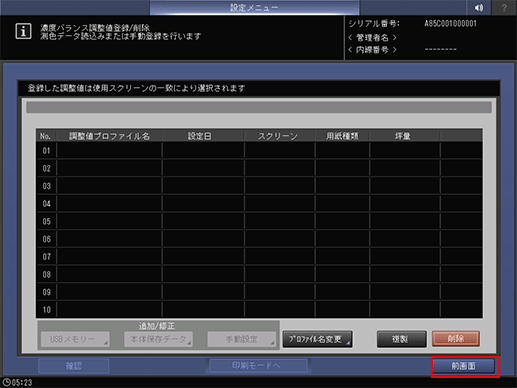Click the 本体保存データ button
The width and height of the screenshot is (517, 388).
[x=158, y=339]
